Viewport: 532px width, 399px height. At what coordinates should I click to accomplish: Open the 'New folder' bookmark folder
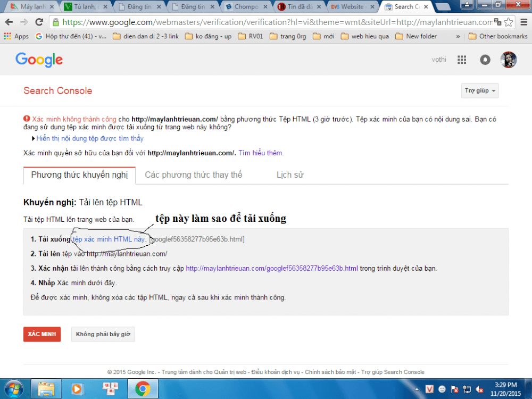click(416, 36)
